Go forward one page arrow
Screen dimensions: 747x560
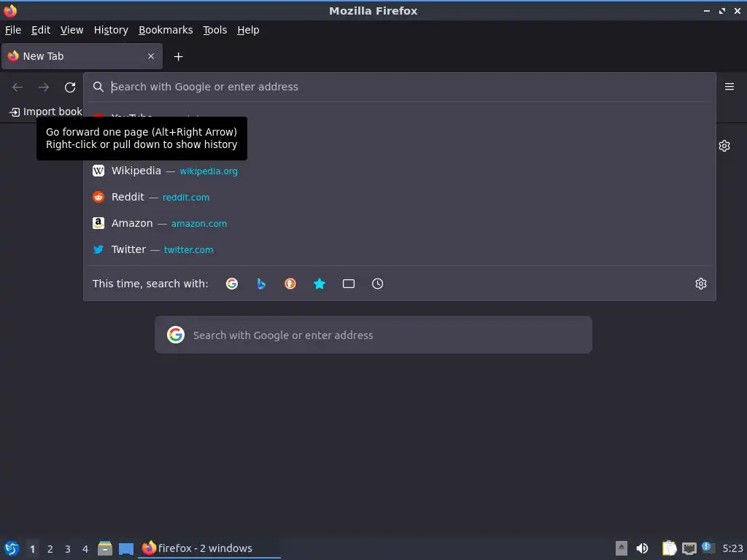coord(44,87)
